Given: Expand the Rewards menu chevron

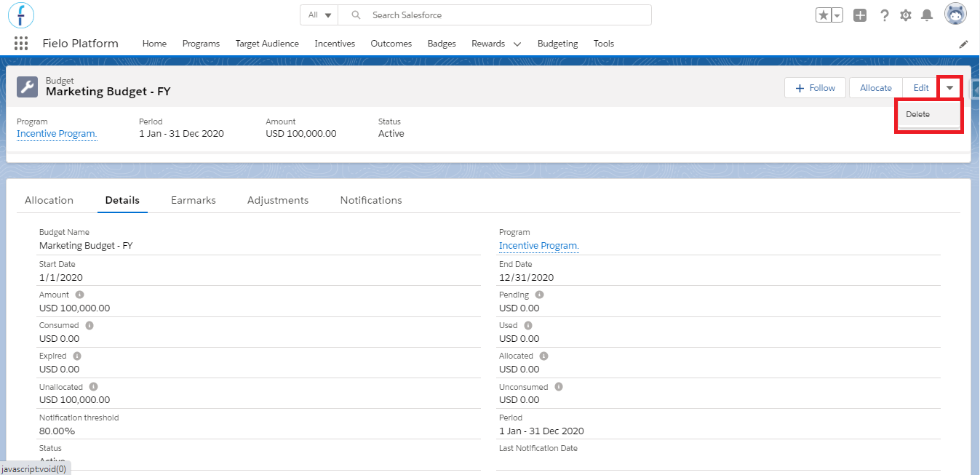Looking at the screenshot, I should [517, 44].
